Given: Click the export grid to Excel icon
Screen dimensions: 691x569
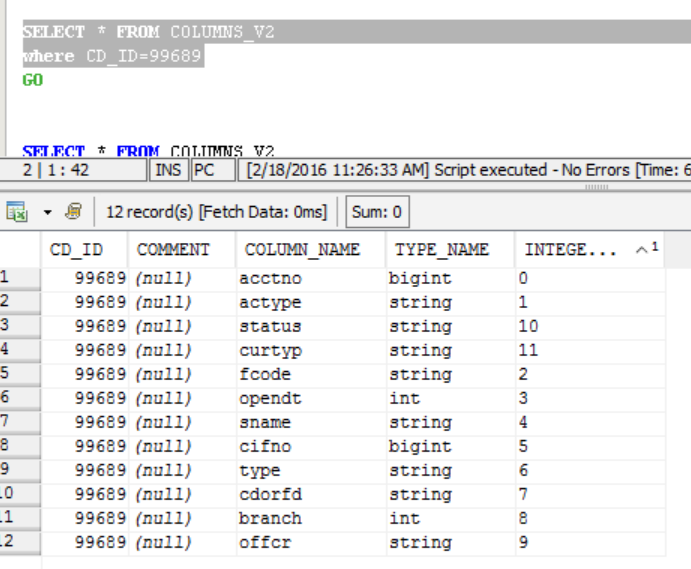Looking at the screenshot, I should pos(17,212).
